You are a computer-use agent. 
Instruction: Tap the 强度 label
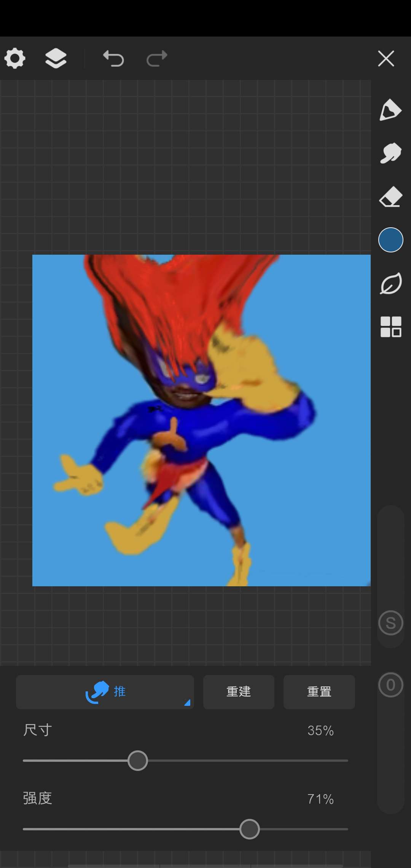[37, 798]
